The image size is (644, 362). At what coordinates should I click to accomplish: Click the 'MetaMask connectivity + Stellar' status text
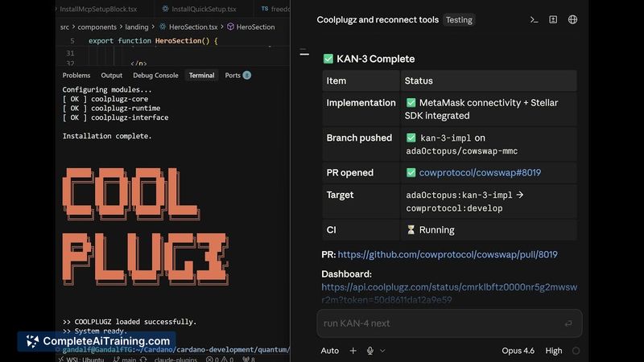point(489,103)
